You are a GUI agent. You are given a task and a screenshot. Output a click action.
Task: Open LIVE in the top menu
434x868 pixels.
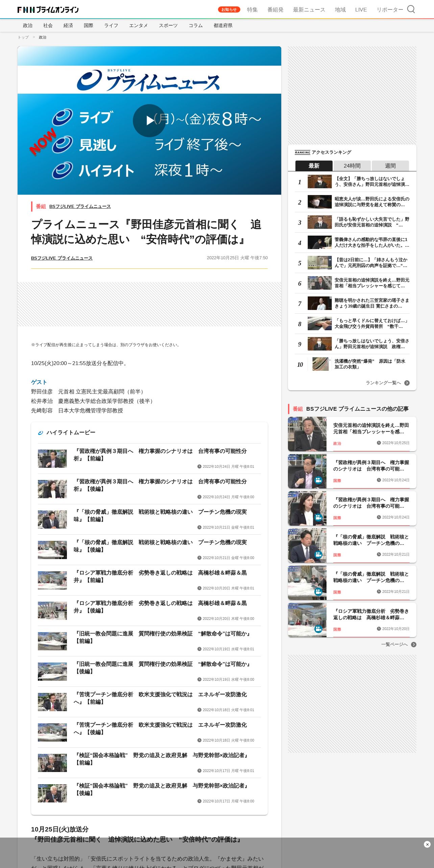pyautogui.click(x=361, y=10)
